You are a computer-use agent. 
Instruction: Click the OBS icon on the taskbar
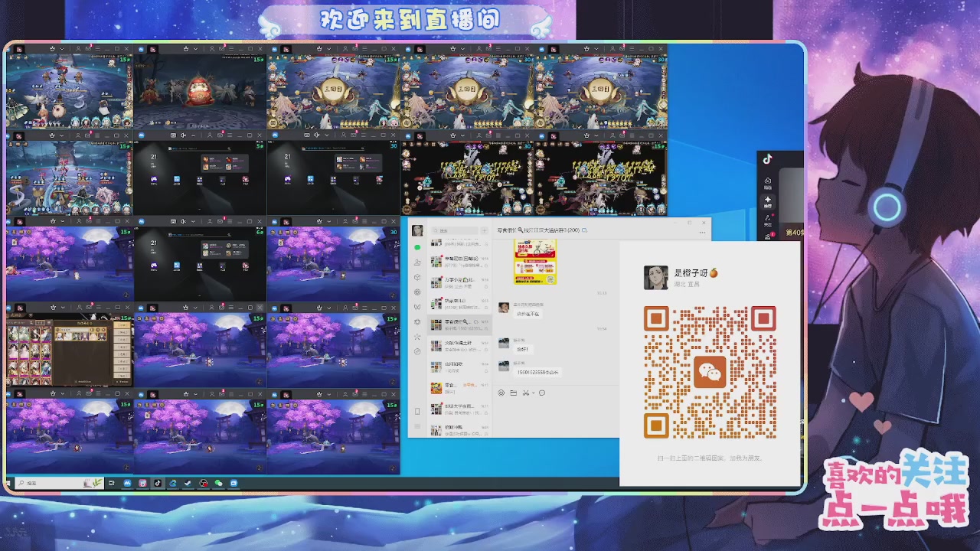tap(204, 483)
